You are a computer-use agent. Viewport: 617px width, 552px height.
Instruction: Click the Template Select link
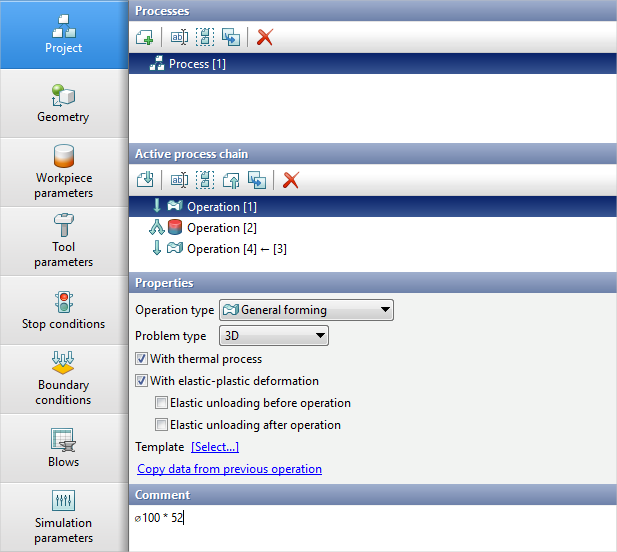click(215, 447)
